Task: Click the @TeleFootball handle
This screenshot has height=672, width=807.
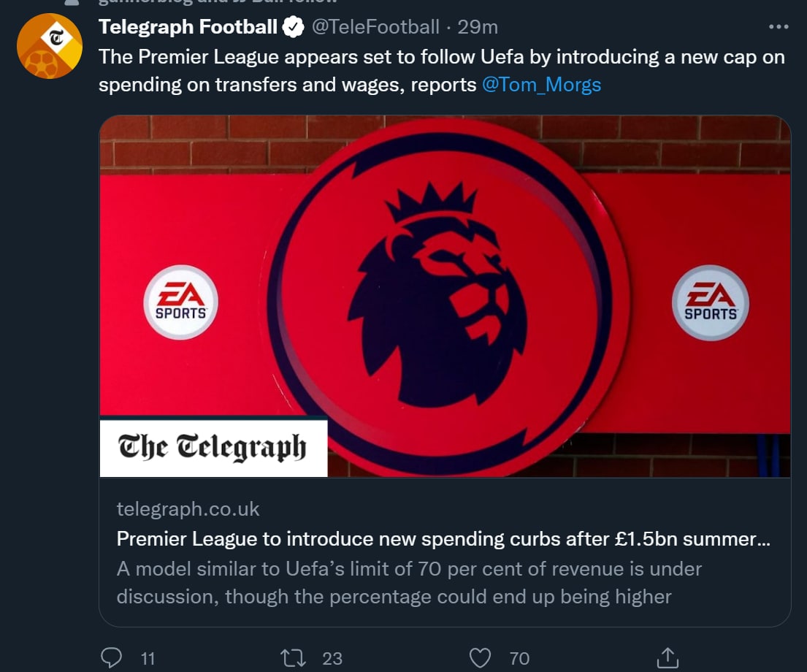Action: [375, 28]
